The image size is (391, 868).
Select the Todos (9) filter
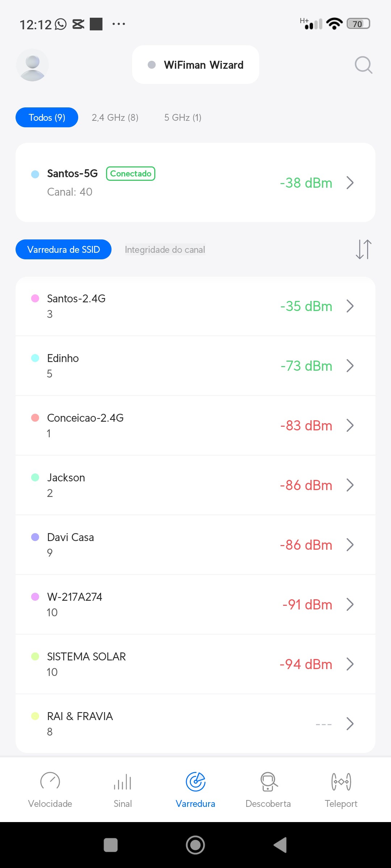[x=47, y=118]
